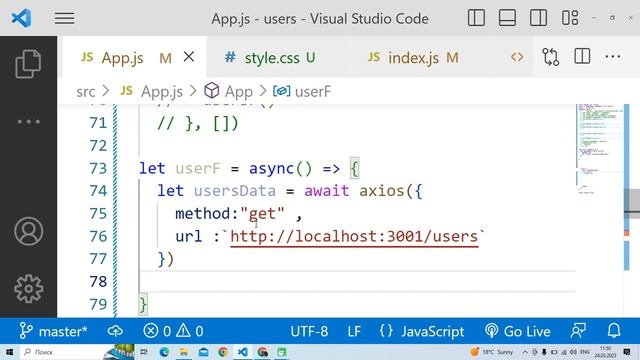This screenshot has height=360, width=640.
Task: Click line number 76 in the gutter
Action: point(98,236)
